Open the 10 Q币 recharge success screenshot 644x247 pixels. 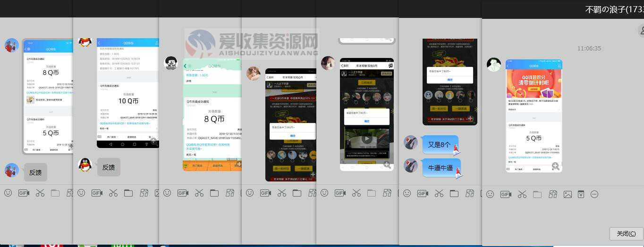[x=127, y=93]
